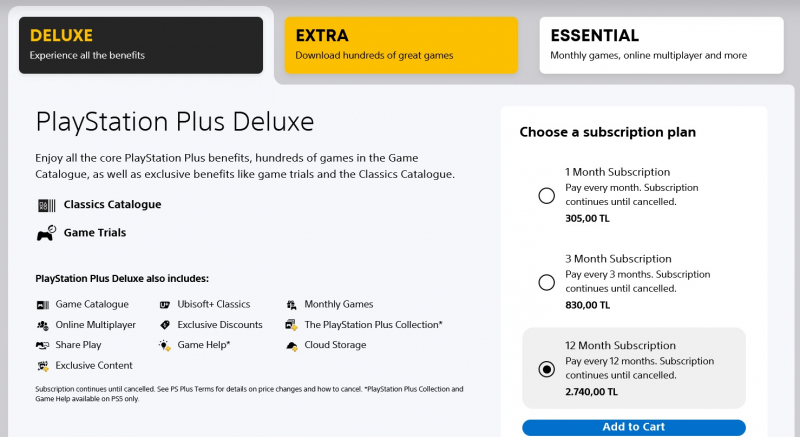800x437 pixels.
Task: Select the 12 Month Subscription radio button
Action: pos(546,369)
